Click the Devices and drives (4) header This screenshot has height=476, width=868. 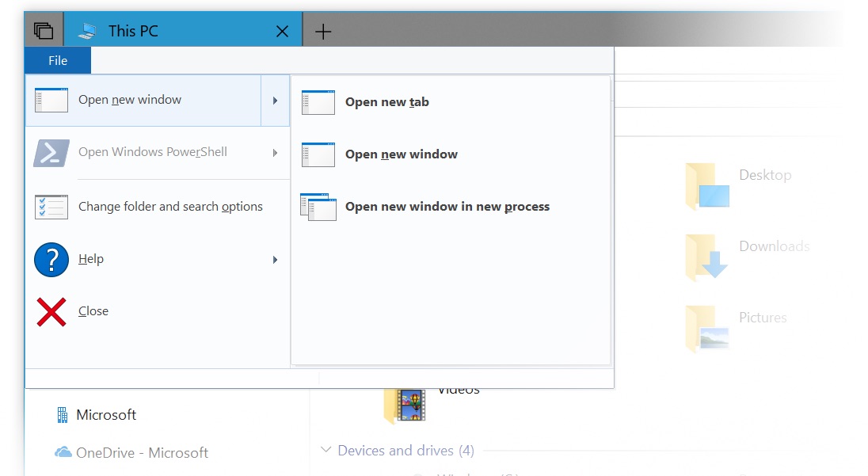405,451
